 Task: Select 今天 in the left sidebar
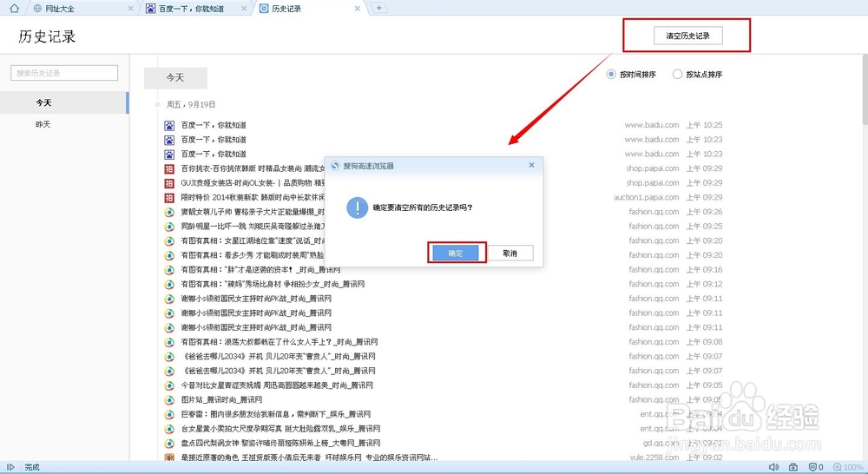click(64, 102)
